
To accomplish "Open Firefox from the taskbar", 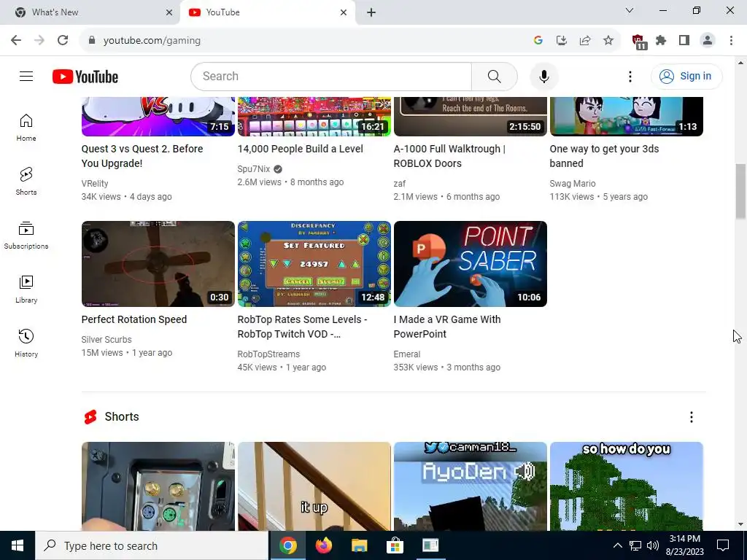I will tap(324, 545).
